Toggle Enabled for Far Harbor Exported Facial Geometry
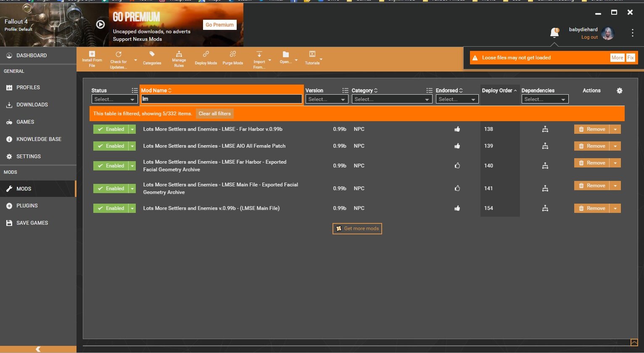This screenshot has width=644, height=353. (111, 166)
